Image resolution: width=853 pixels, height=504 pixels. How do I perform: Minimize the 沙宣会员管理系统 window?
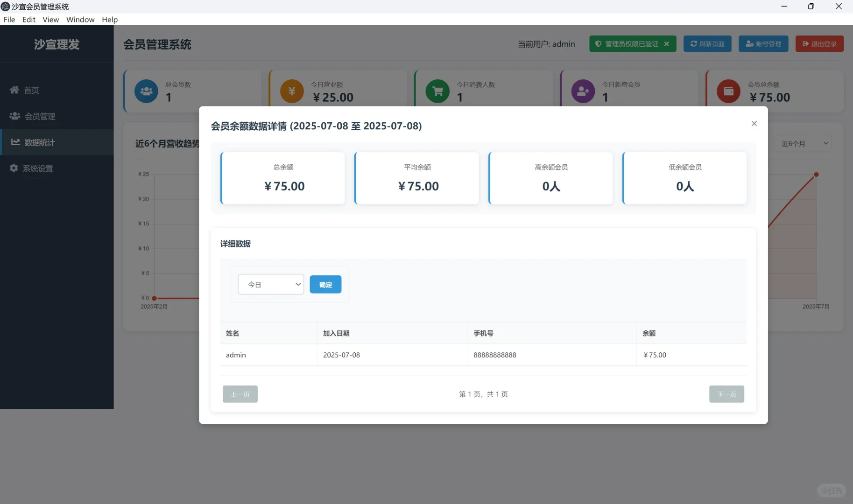(x=784, y=7)
